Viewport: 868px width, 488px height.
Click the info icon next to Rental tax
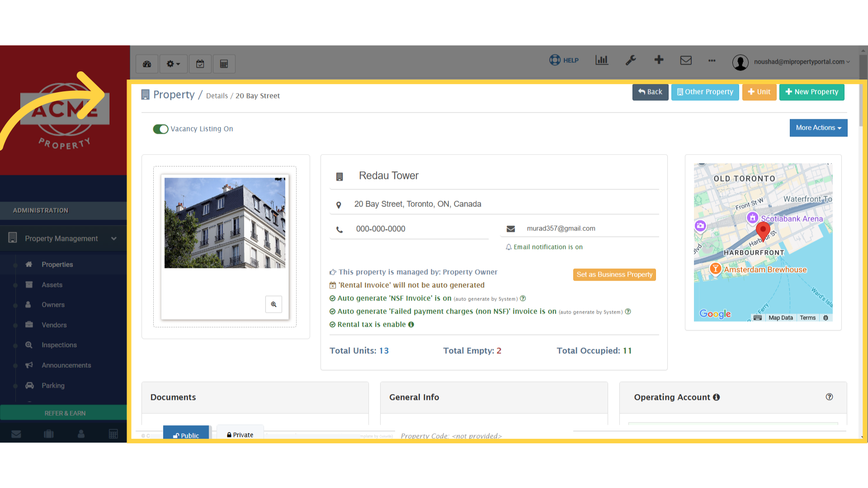click(411, 324)
